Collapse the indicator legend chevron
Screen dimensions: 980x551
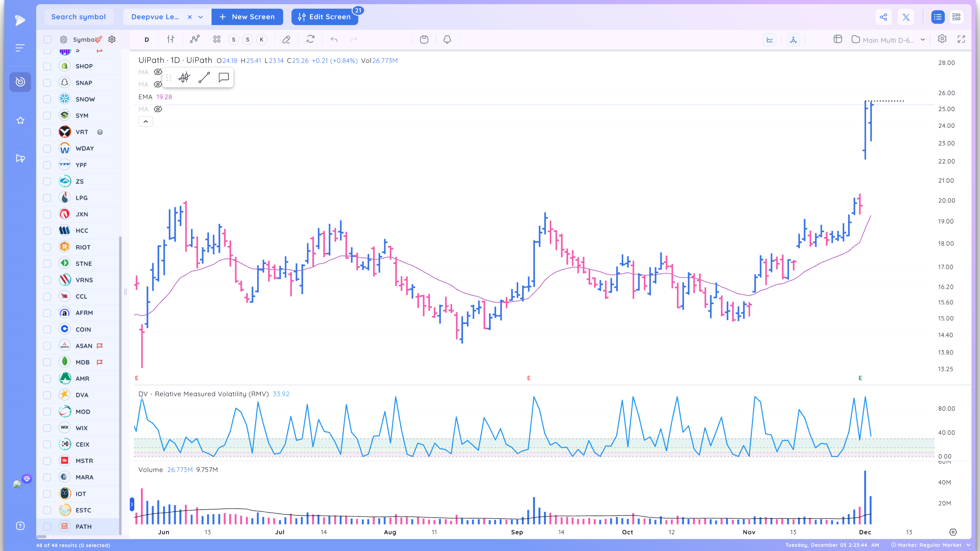tap(146, 122)
